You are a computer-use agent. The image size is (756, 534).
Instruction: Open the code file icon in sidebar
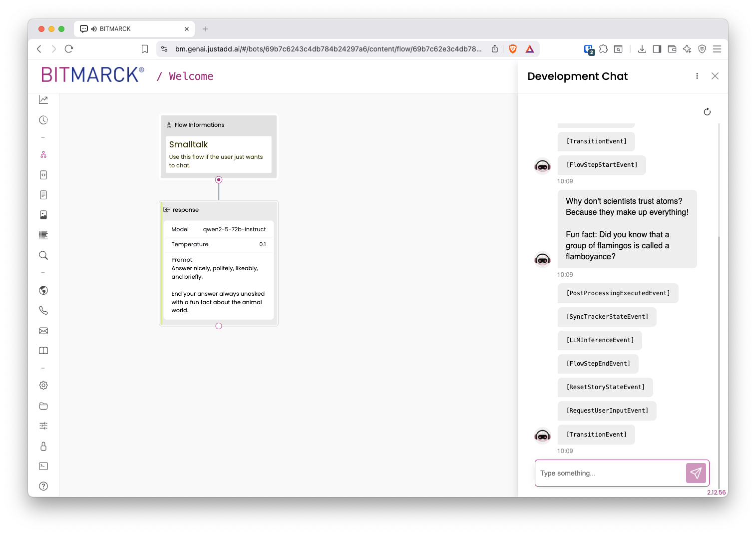43,175
